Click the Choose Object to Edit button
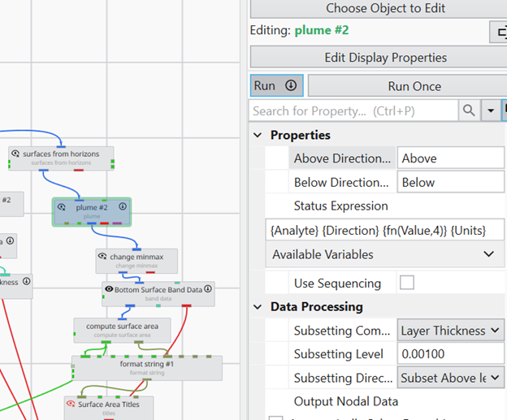This screenshot has width=507, height=420. (379, 8)
